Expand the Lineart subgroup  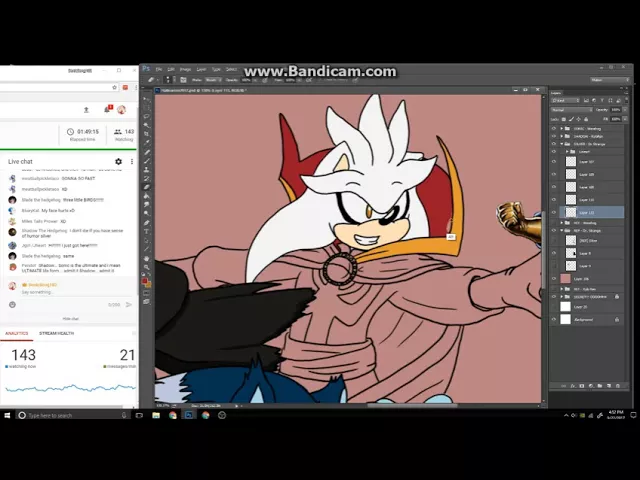567,151
